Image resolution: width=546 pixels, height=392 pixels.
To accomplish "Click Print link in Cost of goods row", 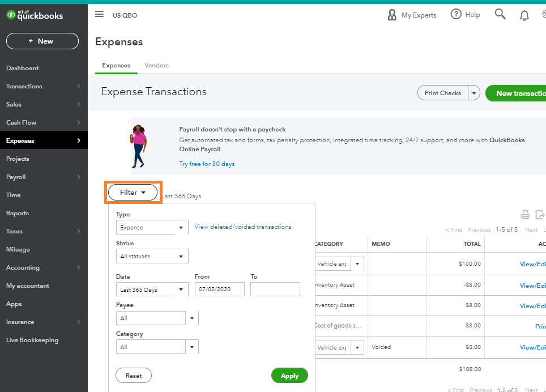I will pyautogui.click(x=540, y=326).
